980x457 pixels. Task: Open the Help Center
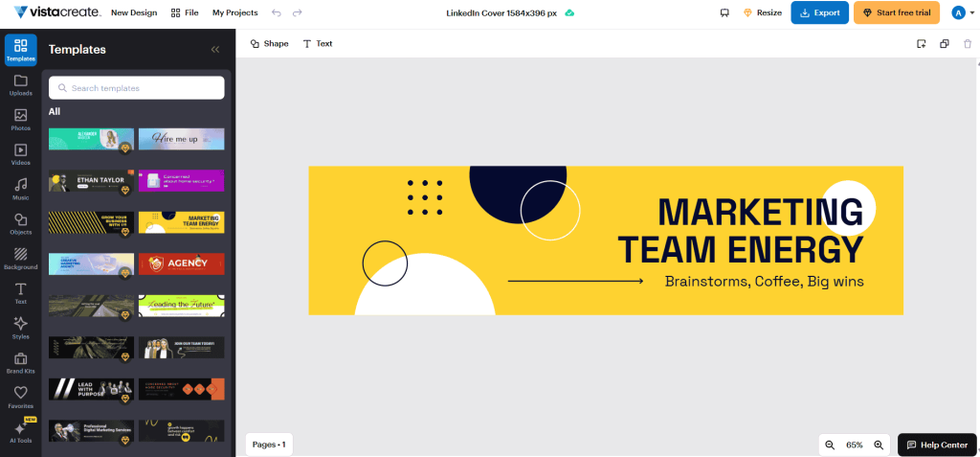coord(937,446)
